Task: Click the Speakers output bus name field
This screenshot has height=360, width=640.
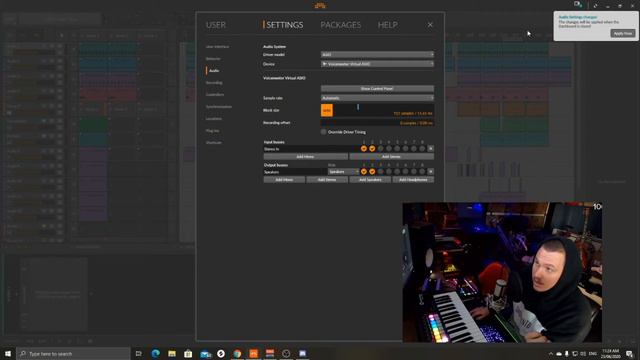Action: (295, 172)
